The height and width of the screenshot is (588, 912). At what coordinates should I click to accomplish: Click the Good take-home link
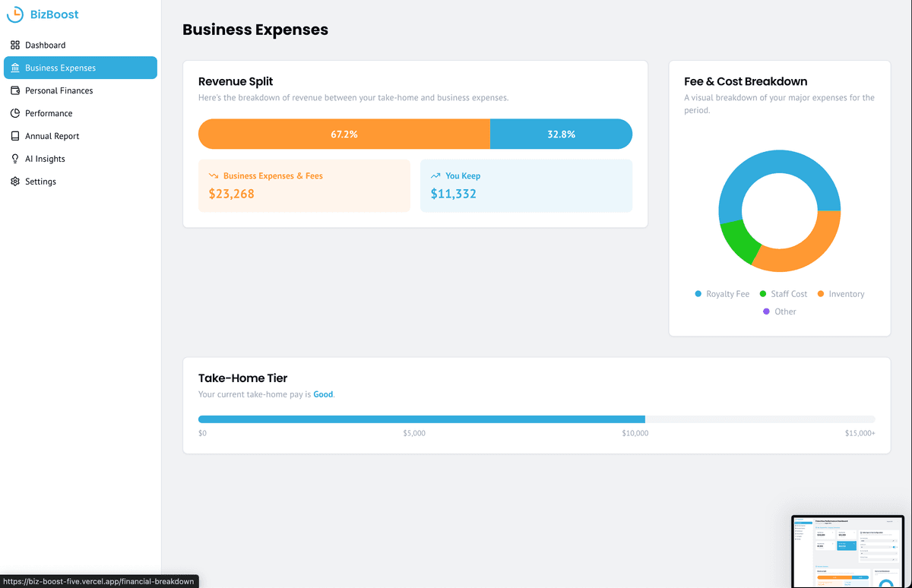[323, 394]
